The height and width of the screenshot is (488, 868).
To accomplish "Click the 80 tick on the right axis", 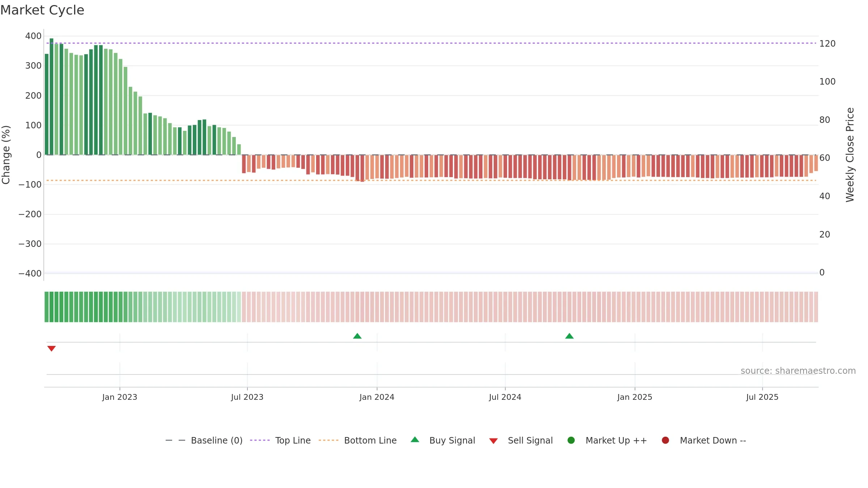I will 825,120.
